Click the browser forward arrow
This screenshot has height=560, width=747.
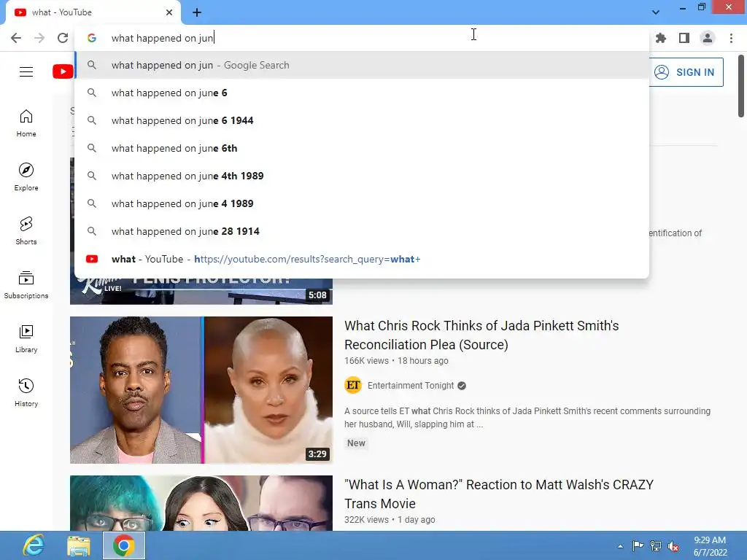(39, 38)
